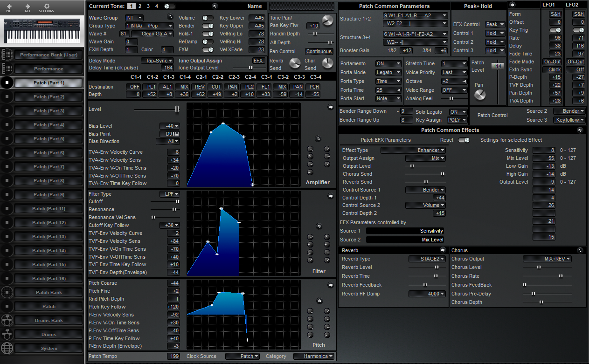Toggle the Bender switch
Image resolution: width=589 pixels, height=364 pixels.
click(208, 26)
